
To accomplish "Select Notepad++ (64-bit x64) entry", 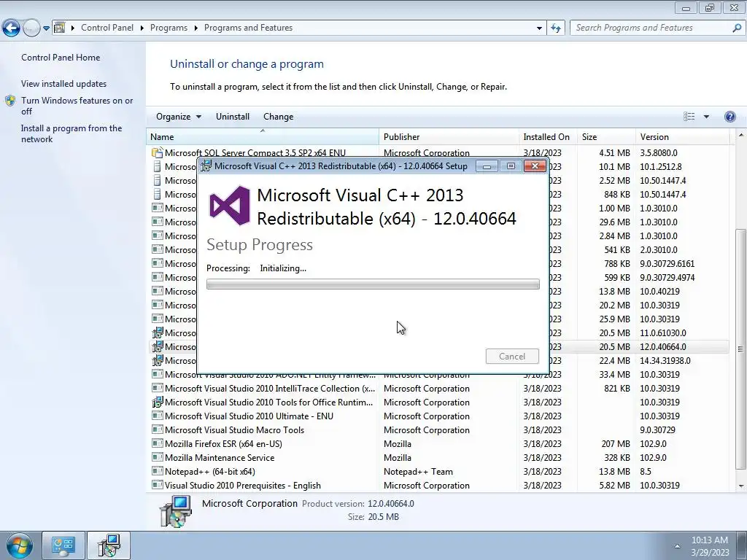I will point(438,472).
